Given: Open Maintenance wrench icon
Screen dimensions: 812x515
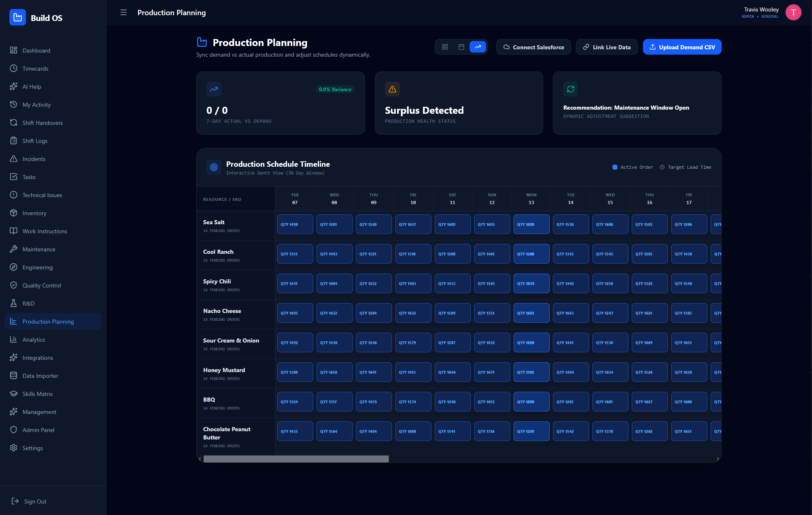Looking at the screenshot, I should tap(14, 249).
